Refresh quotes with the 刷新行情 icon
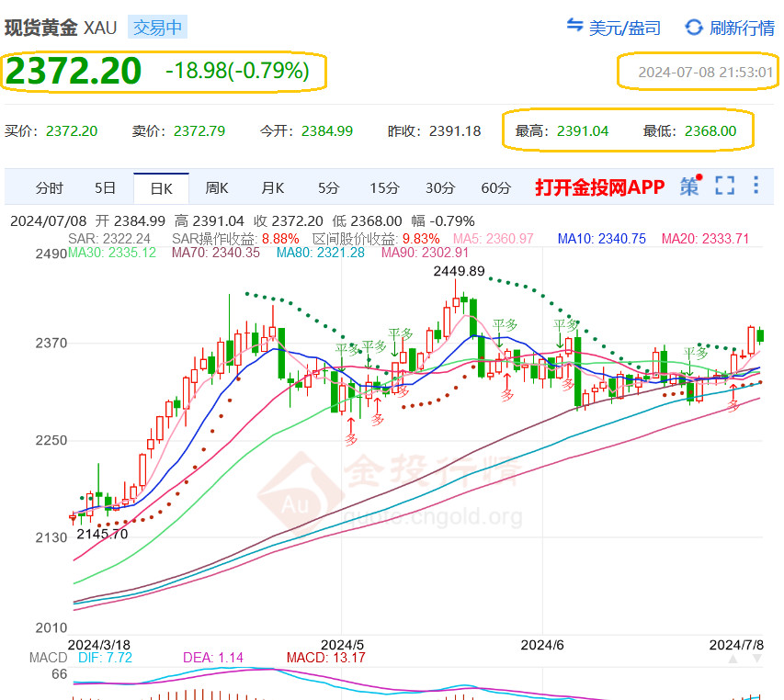The width and height of the screenshot is (784, 700). coord(694,27)
